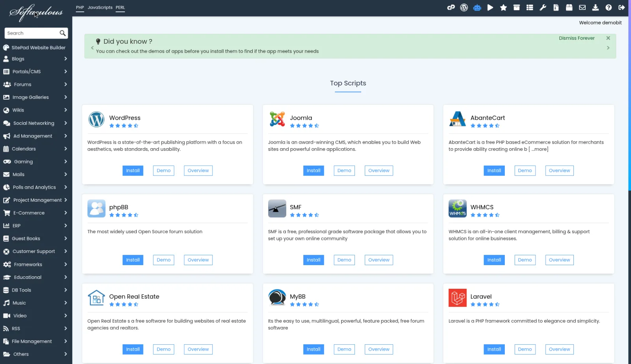Open the MyBB Demo
Screen dimensions: 631x364
344,349
